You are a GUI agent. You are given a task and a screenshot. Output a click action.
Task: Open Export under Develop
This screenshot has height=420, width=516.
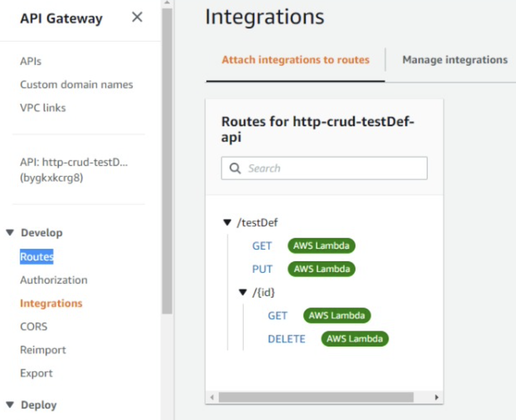coord(36,373)
